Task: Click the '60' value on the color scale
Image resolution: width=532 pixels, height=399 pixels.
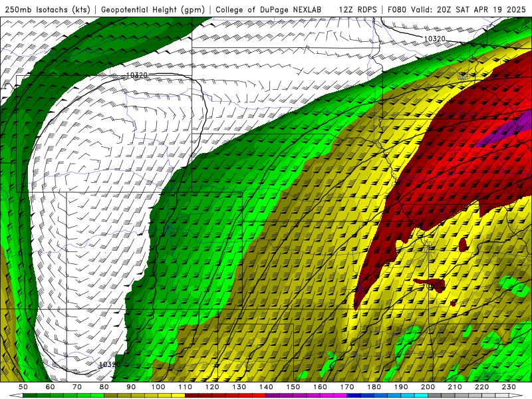Action: (50, 387)
